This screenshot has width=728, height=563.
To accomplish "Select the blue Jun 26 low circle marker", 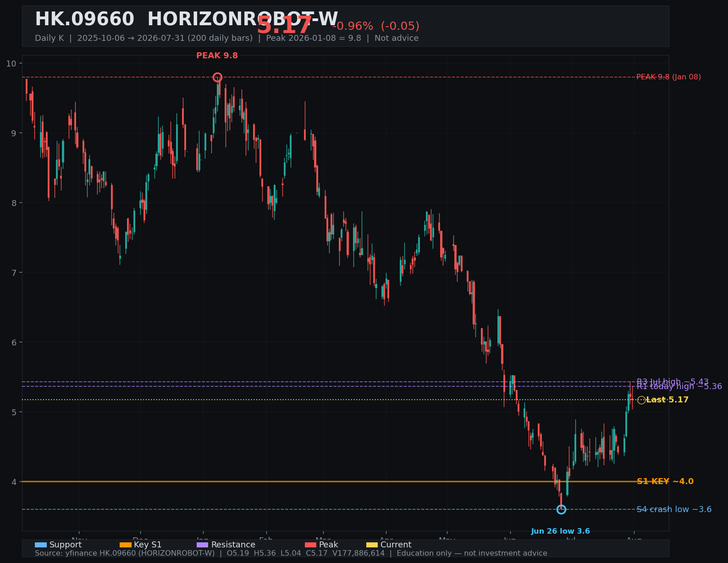I will (561, 509).
